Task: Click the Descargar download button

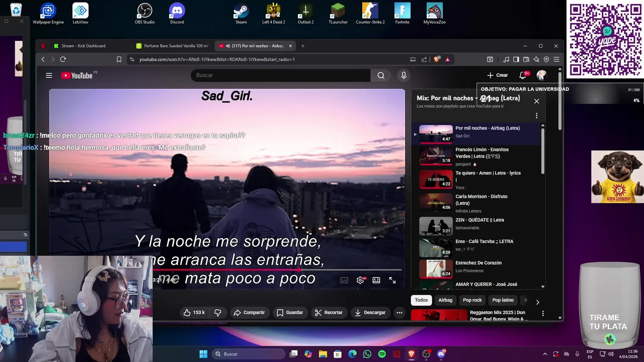Action: (370, 313)
